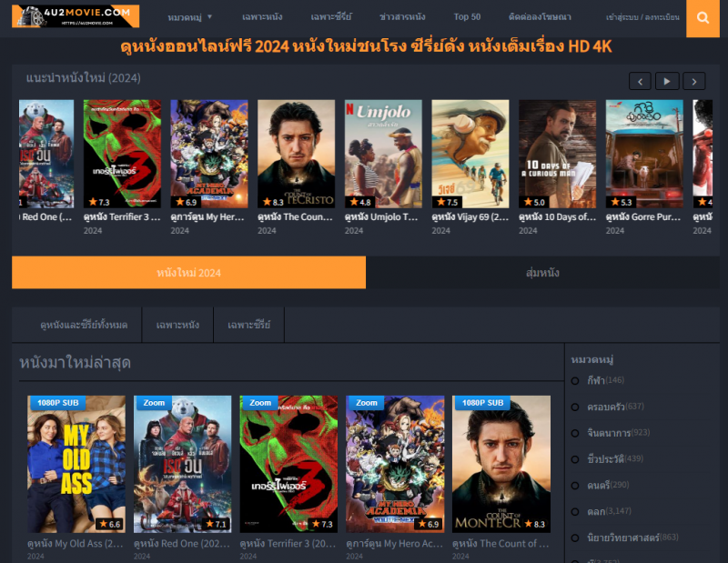Open เฉพาะซีรี่ย์ in top navigation
Viewport: 728px width, 563px height.
(331, 17)
